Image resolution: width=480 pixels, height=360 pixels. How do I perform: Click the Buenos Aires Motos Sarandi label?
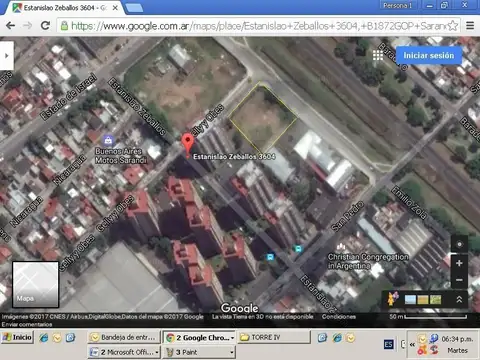[121, 156]
